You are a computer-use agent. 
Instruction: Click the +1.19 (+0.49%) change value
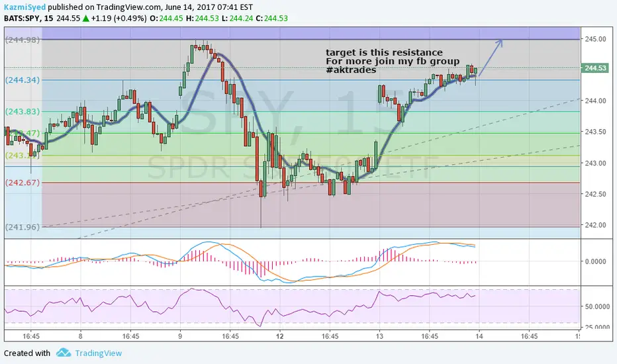pyautogui.click(x=119, y=18)
